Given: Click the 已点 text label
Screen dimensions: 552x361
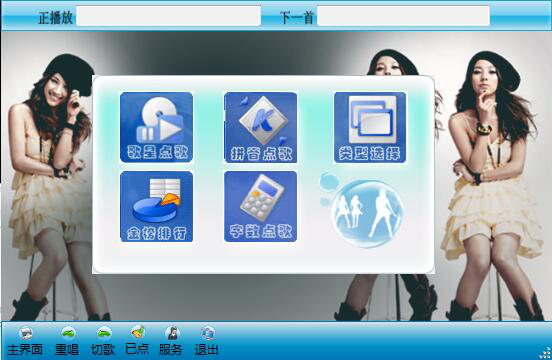Looking at the screenshot, I should click(x=137, y=349).
